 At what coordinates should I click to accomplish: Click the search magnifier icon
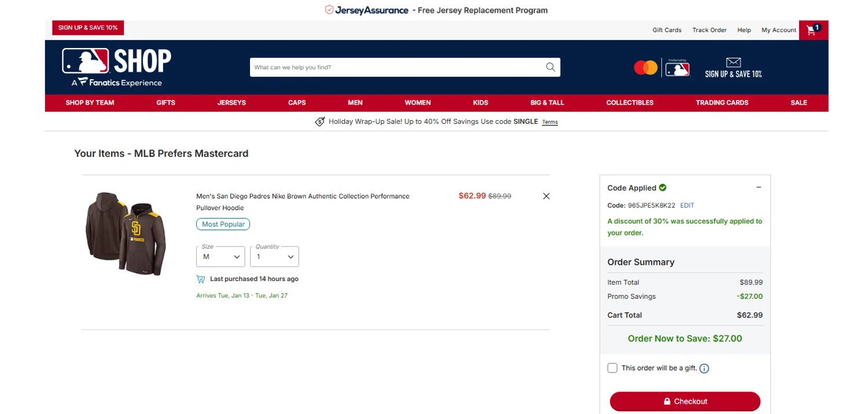[x=550, y=67]
